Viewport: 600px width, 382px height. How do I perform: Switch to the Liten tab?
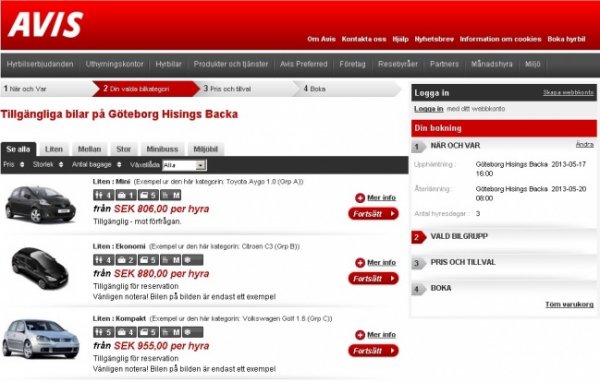click(x=54, y=149)
